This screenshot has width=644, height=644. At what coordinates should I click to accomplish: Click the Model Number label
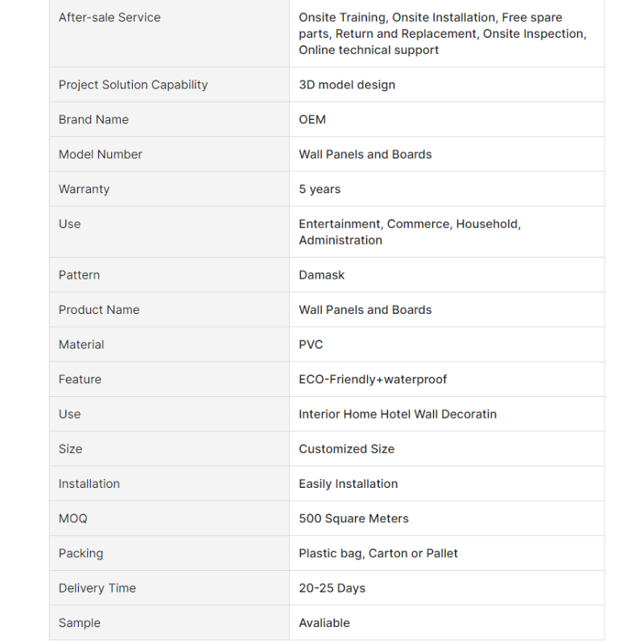(101, 154)
